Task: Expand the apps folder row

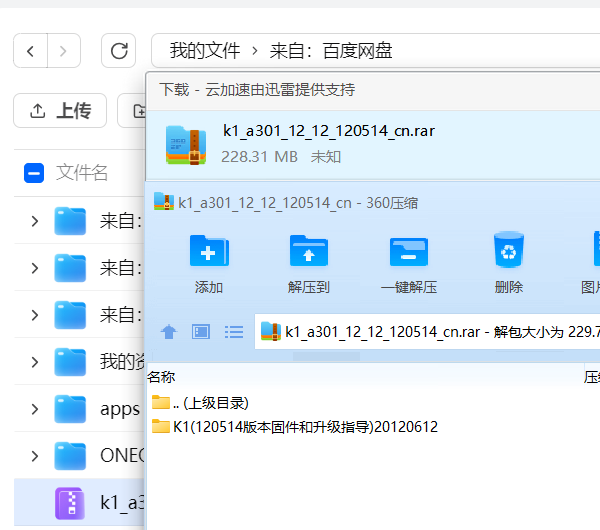Action: [x=35, y=409]
